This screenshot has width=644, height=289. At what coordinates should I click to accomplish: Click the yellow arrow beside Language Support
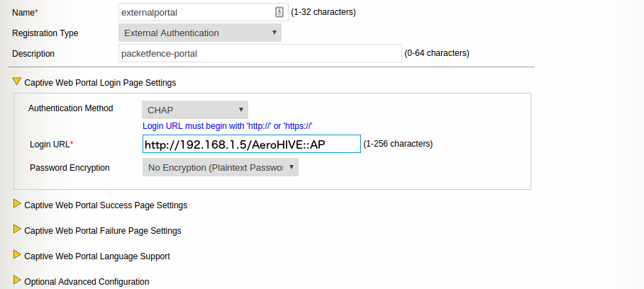point(17,255)
